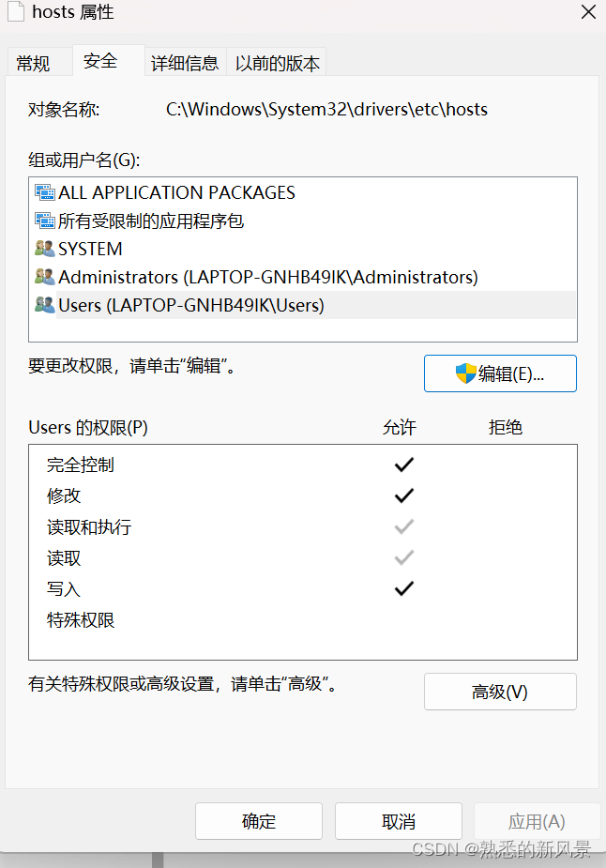Click the SYSTEM account icon
Screen dimensions: 606x868
44,249
